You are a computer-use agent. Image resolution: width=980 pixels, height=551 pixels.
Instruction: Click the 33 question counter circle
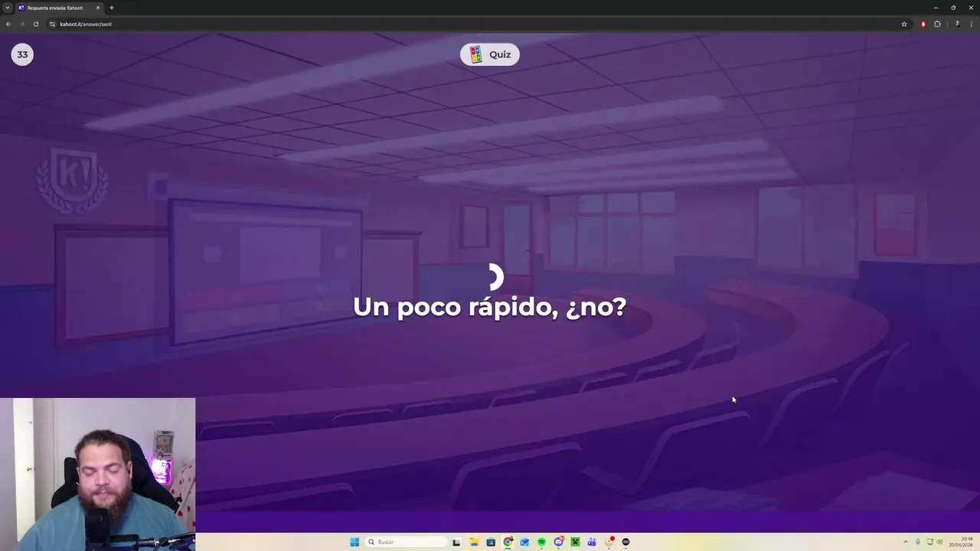[22, 54]
